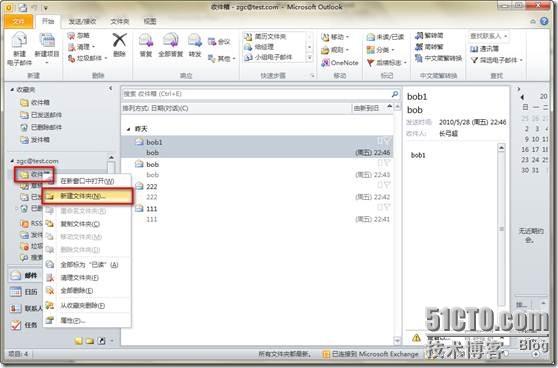Choose Delete All (全部删除) in context menu
558x368 pixels.
click(87, 290)
